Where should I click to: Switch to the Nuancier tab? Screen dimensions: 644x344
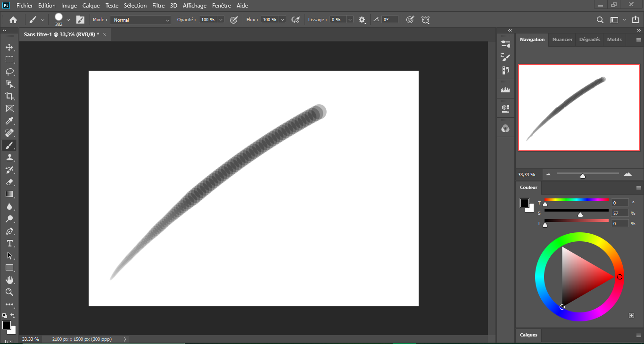click(x=562, y=40)
